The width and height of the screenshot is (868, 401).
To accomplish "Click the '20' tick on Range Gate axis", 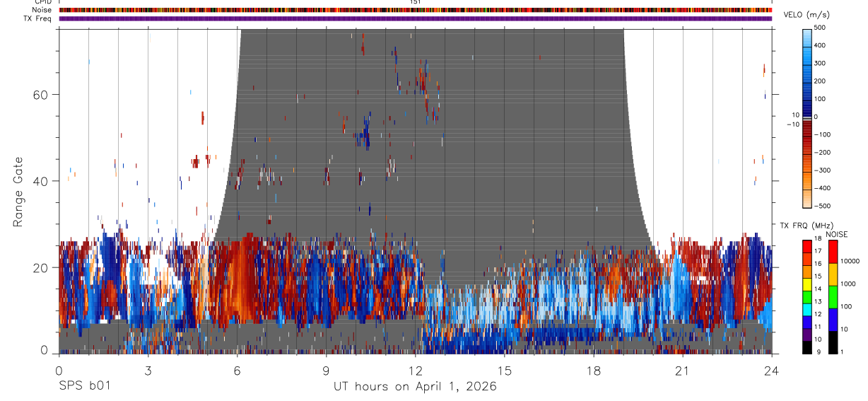I will tap(40, 267).
